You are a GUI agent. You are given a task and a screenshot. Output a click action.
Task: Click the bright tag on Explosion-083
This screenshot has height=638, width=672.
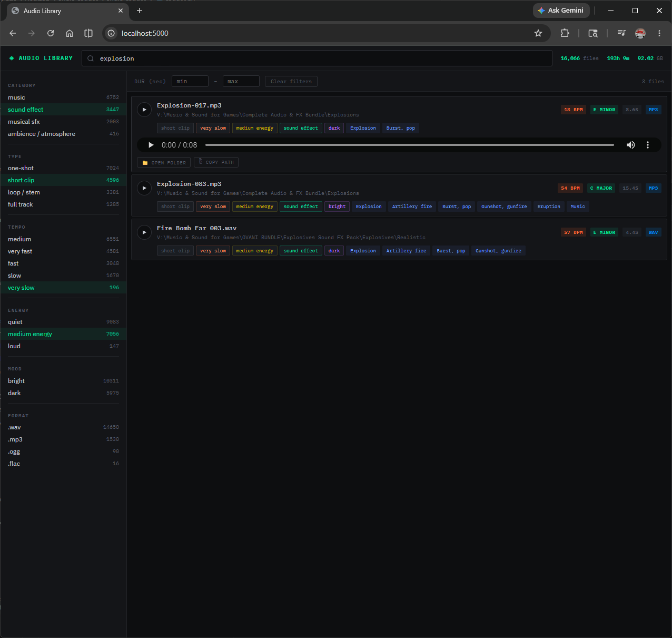point(337,207)
